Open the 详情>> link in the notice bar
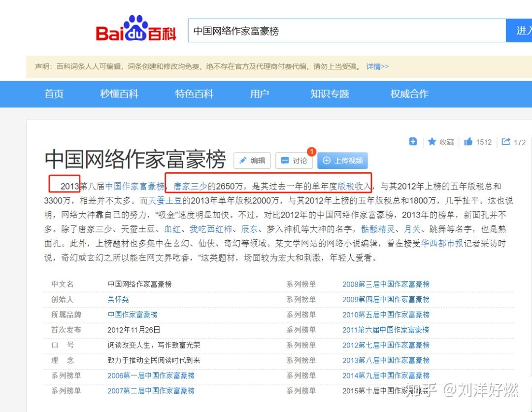Viewport: 532px width, 412px height. click(376, 66)
